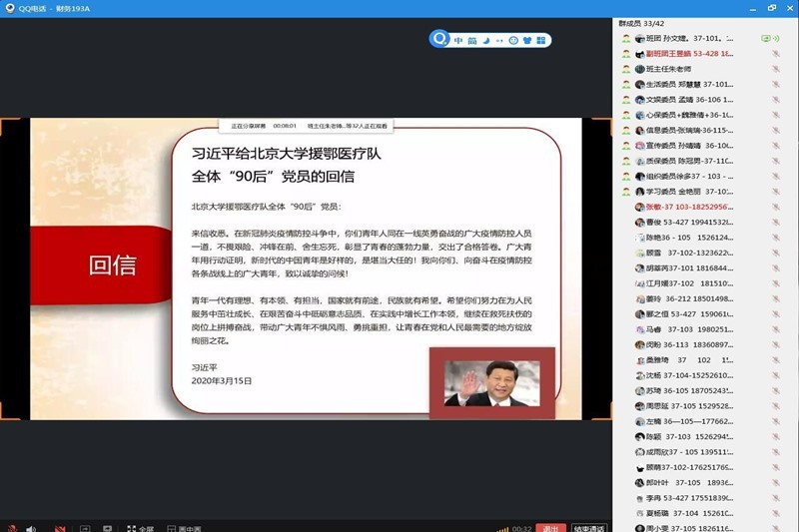Click avatar of 组织委员徐多
Viewport: 799px width, 532px height.
640,176
